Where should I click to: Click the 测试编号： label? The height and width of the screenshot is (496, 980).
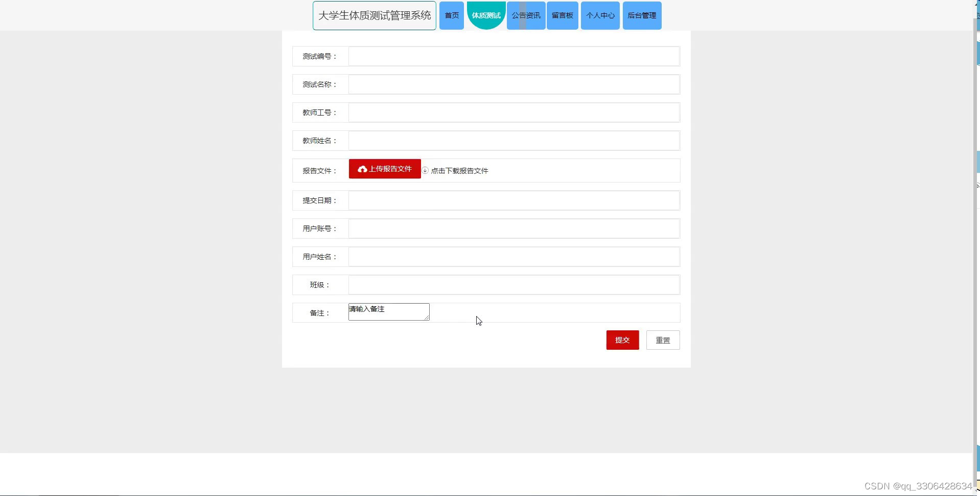(x=320, y=56)
